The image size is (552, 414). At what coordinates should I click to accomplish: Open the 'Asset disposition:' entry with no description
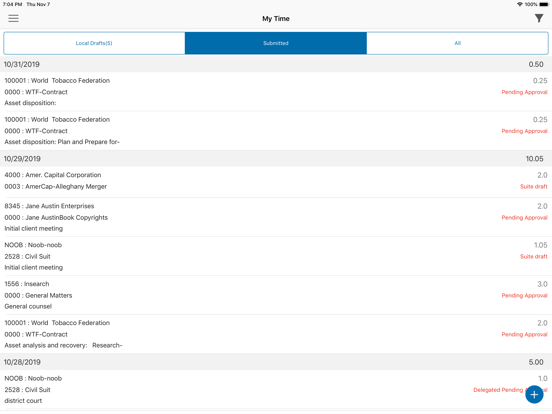click(276, 92)
